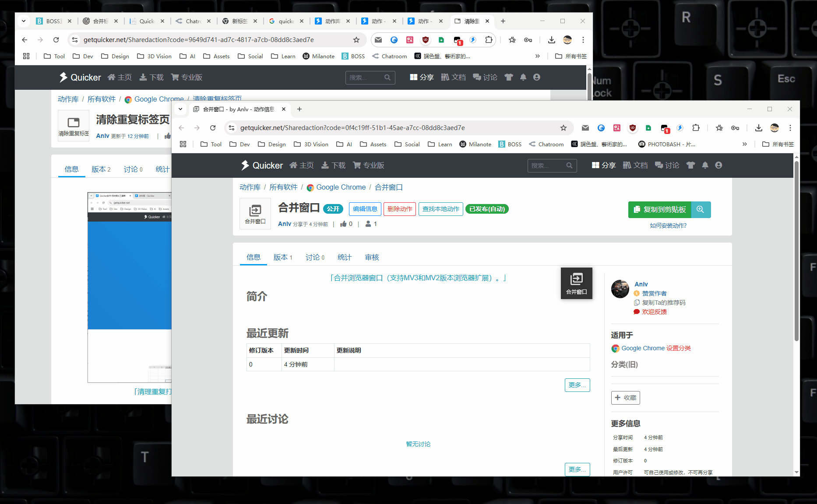Click password key icon in front window
This screenshot has height=504, width=817.
(x=735, y=128)
